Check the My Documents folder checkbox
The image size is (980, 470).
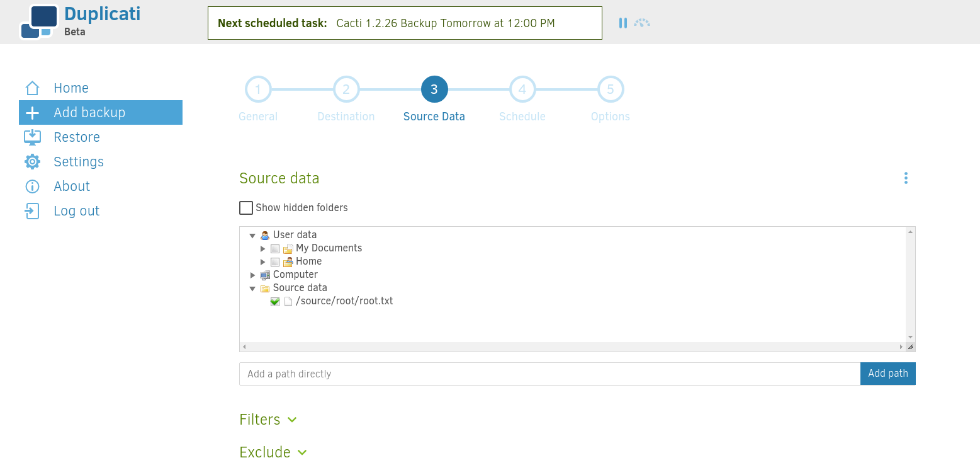275,249
